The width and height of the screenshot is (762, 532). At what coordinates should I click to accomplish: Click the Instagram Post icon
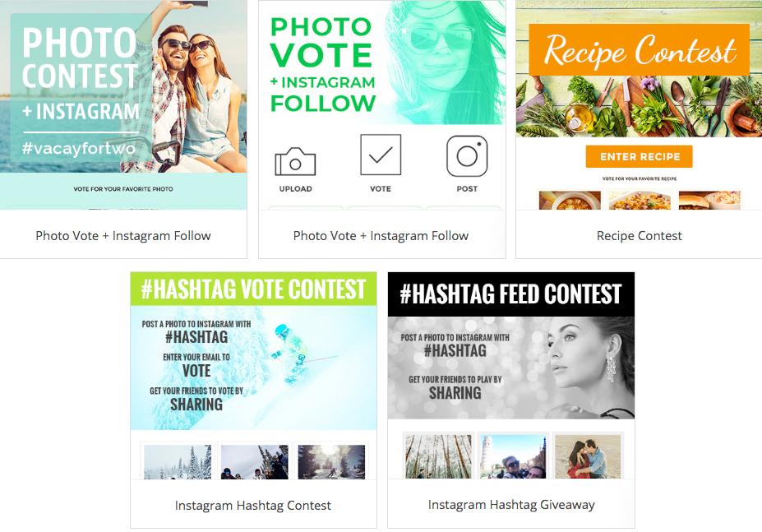(x=467, y=156)
